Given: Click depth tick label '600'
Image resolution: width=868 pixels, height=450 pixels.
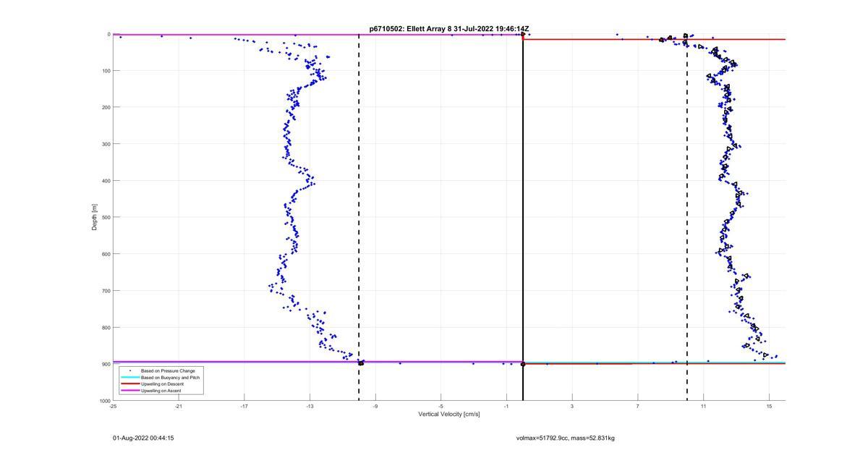Looking at the screenshot, I should (x=106, y=254).
